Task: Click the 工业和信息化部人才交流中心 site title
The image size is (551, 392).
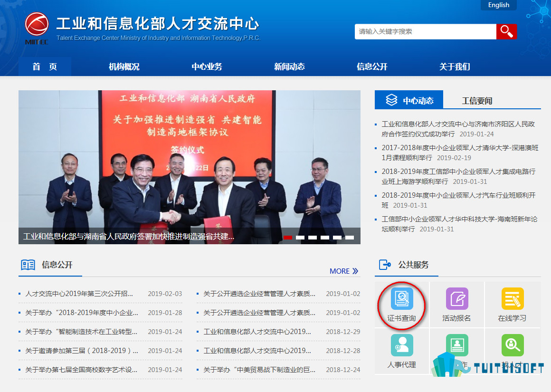Action: pyautogui.click(x=157, y=23)
